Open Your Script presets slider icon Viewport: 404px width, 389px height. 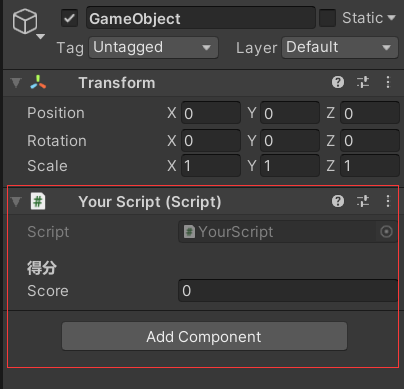pyautogui.click(x=363, y=201)
